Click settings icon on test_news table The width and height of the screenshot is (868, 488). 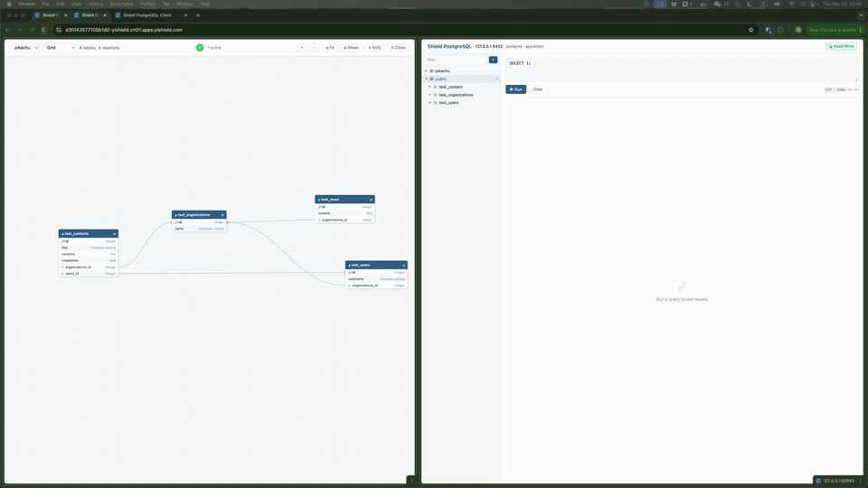click(x=371, y=199)
